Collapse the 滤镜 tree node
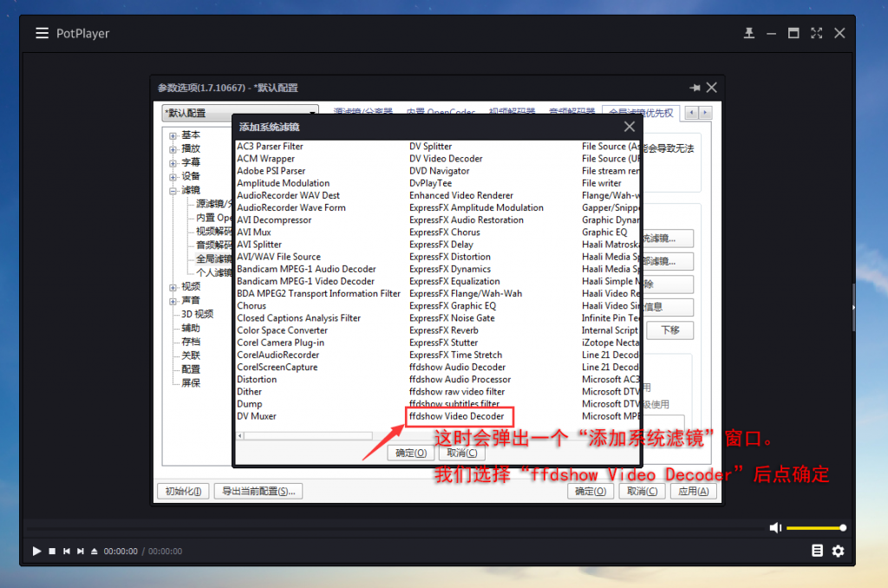The width and height of the screenshot is (888, 588). (x=173, y=191)
